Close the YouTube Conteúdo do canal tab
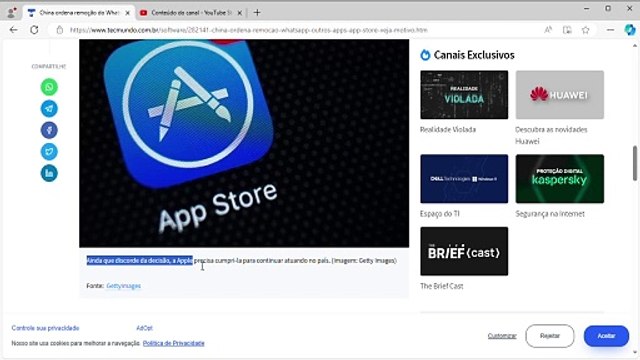 (240, 13)
